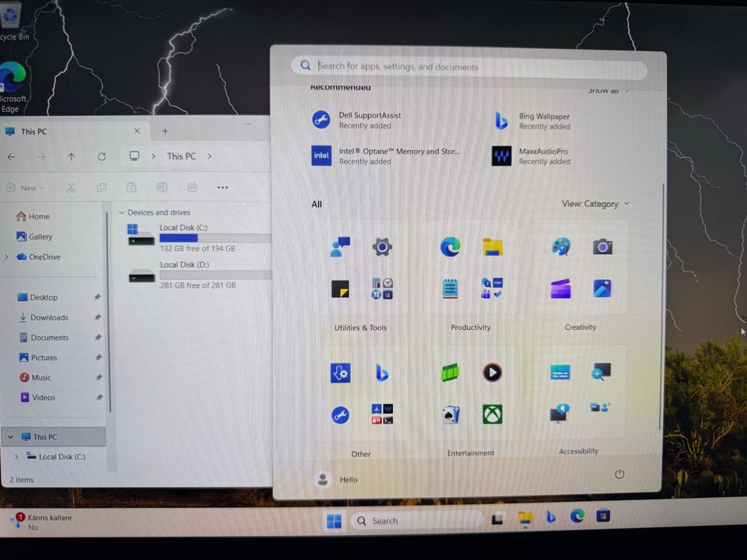
Task: Open Bing icon on the taskbar
Action: [551, 516]
